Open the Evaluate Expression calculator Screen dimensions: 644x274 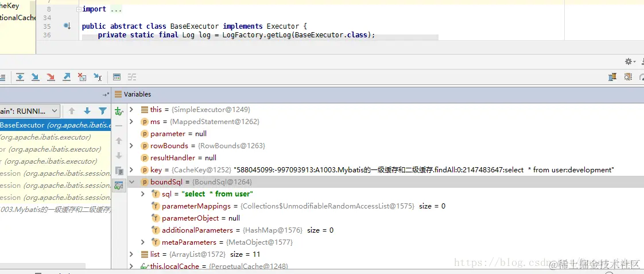117,77
